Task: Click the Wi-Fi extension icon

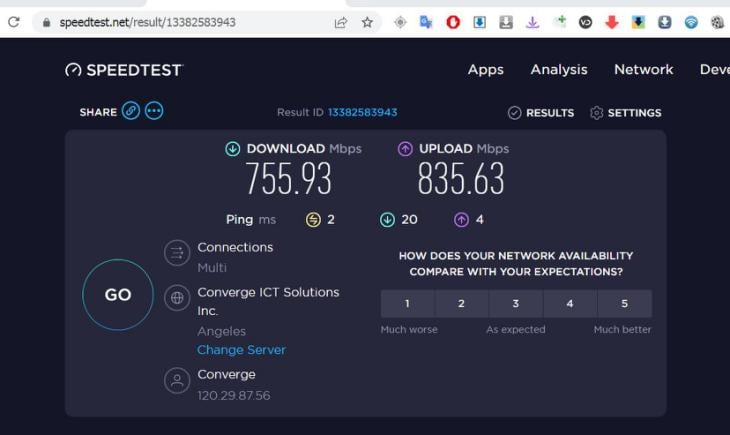Action: [x=691, y=22]
